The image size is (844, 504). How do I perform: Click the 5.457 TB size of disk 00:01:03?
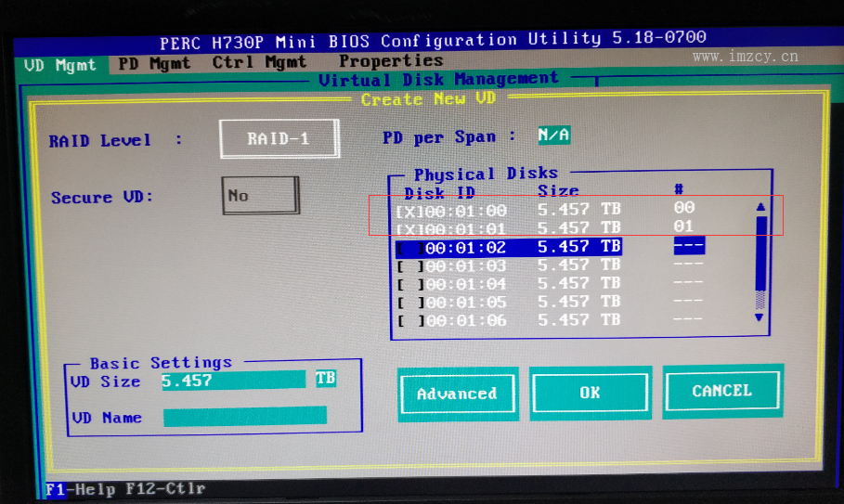click(579, 265)
